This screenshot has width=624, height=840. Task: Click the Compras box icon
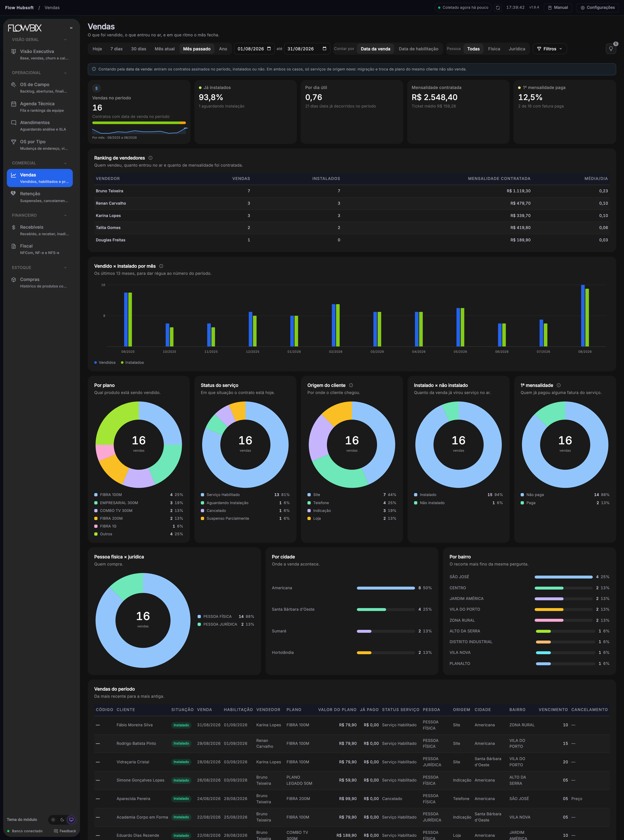coord(14,280)
